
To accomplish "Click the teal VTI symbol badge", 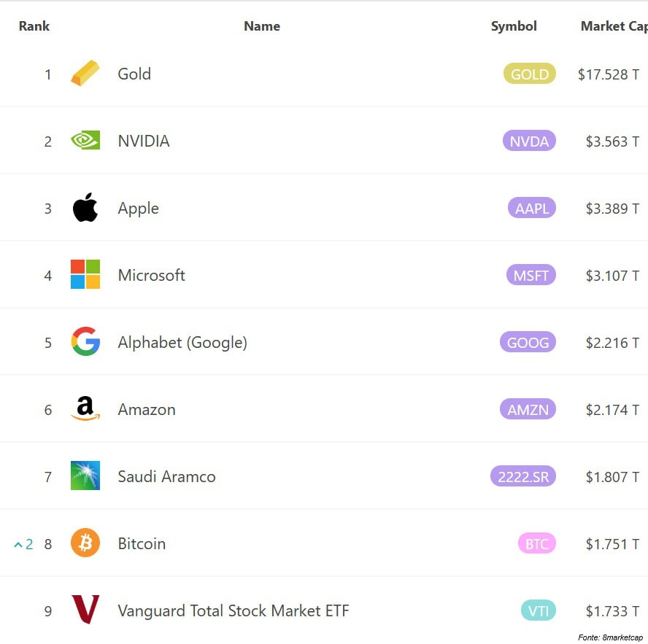I will (538, 610).
